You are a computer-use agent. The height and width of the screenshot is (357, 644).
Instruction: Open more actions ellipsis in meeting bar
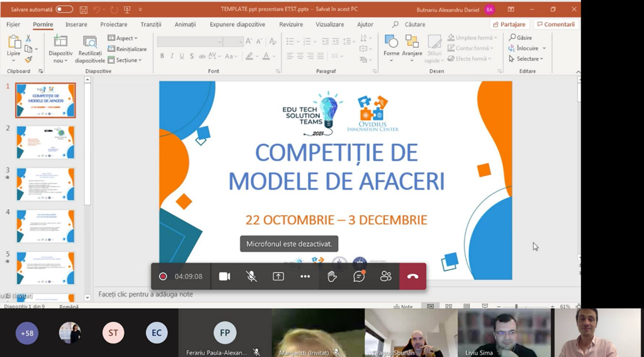(305, 276)
